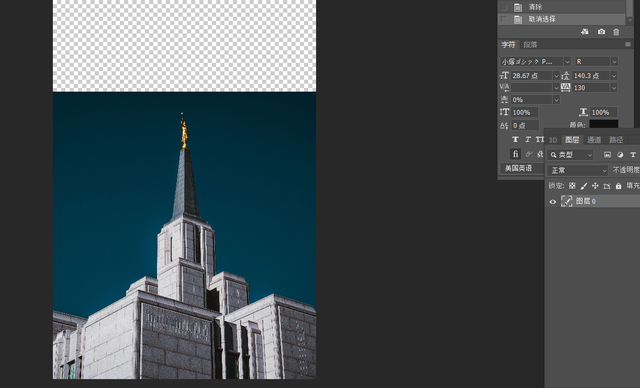Toggle contextual alternates OpenType button
This screenshot has width=640, height=388.
[x=529, y=154]
